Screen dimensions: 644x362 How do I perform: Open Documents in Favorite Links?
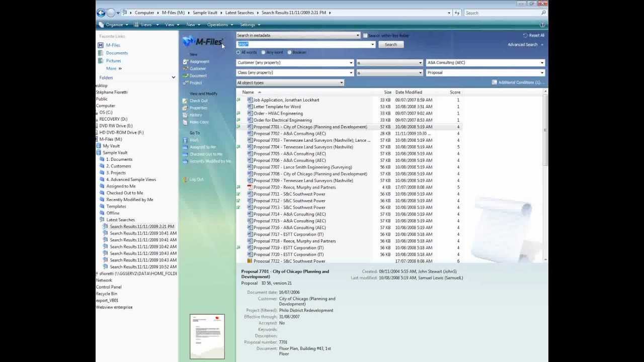(117, 53)
